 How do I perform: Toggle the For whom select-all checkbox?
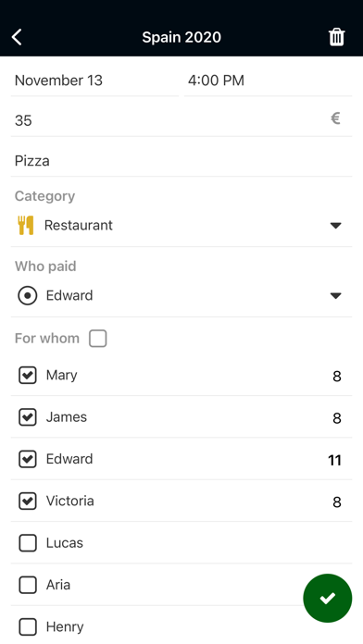(98, 339)
